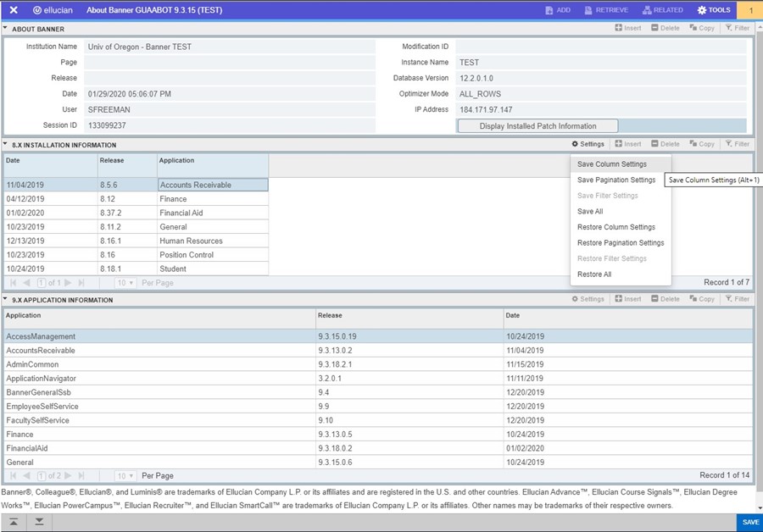Click Insert in the 8.X Installation section
The height and width of the screenshot is (532, 763).
[627, 144]
